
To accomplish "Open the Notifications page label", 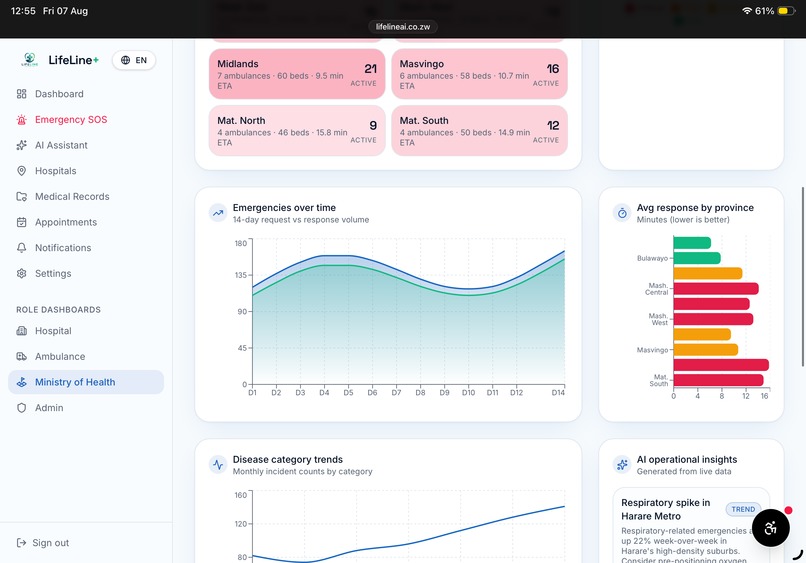I will (x=63, y=248).
